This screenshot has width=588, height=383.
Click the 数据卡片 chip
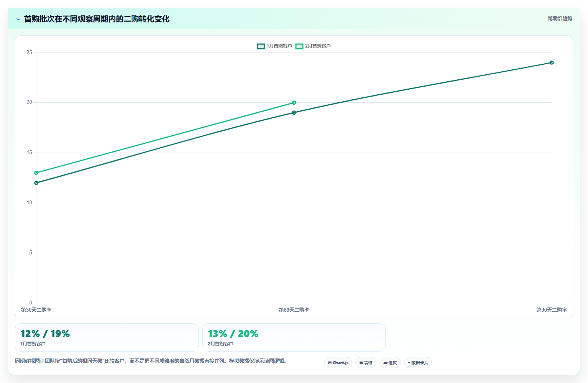pos(418,363)
